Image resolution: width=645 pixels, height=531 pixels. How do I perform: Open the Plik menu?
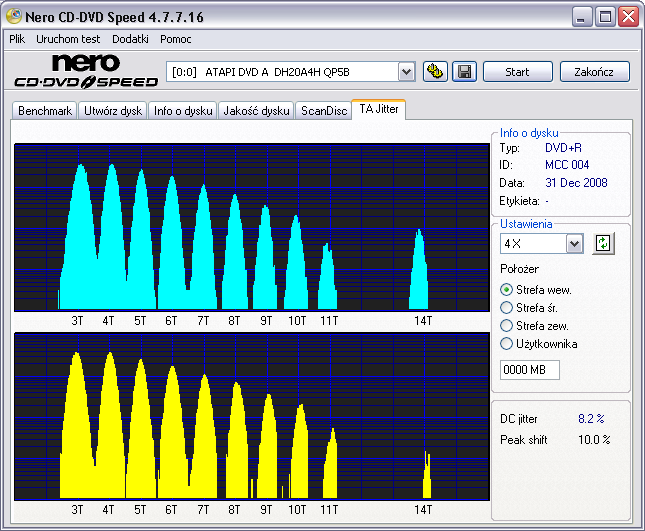tap(17, 39)
